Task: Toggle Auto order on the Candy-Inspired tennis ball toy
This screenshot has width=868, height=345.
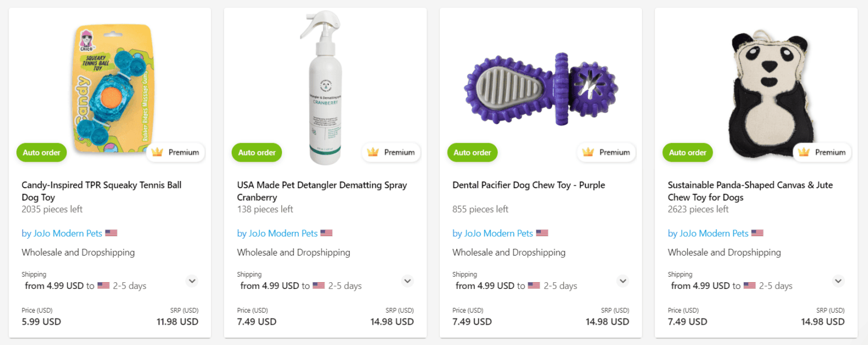Action: point(41,152)
